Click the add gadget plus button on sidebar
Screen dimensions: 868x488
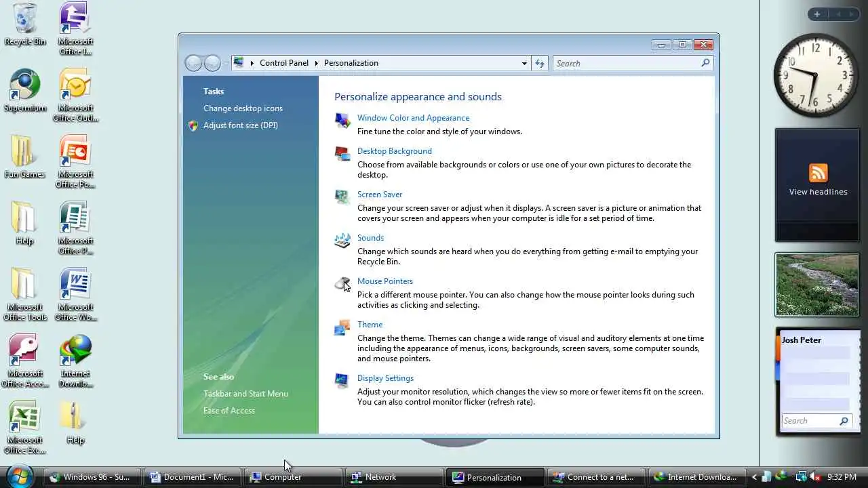(x=817, y=14)
